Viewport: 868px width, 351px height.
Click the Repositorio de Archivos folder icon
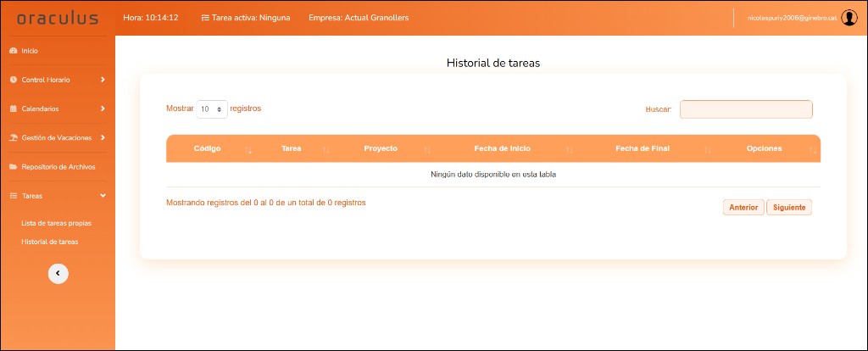point(14,167)
